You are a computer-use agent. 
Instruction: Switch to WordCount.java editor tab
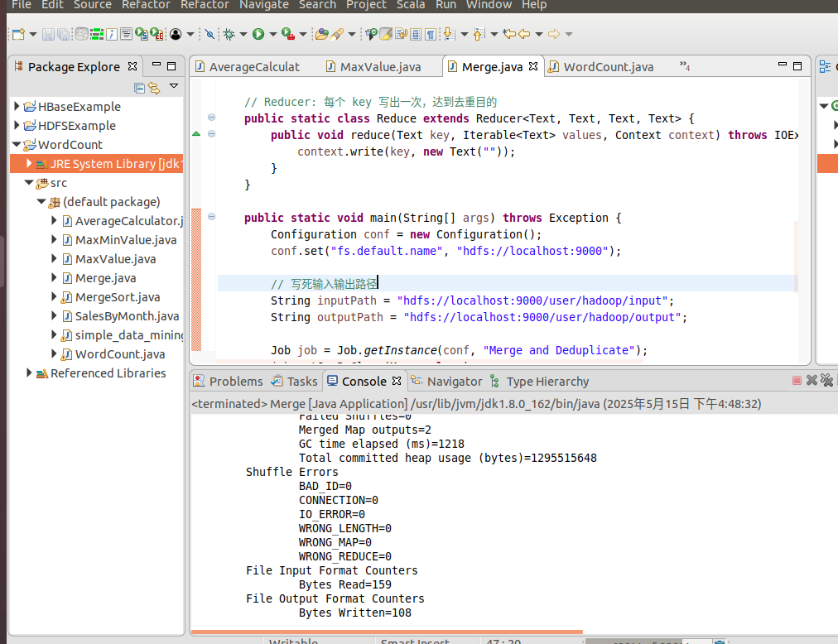click(608, 67)
